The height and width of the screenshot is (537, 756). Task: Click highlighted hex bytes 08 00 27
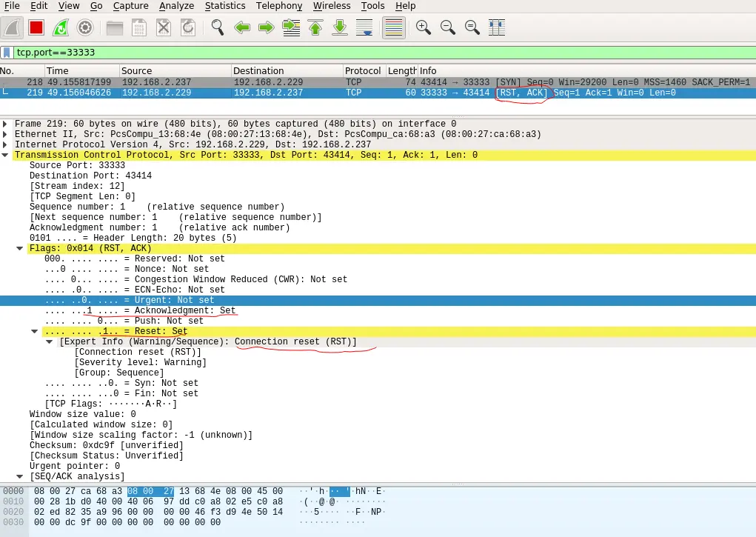[150, 491]
